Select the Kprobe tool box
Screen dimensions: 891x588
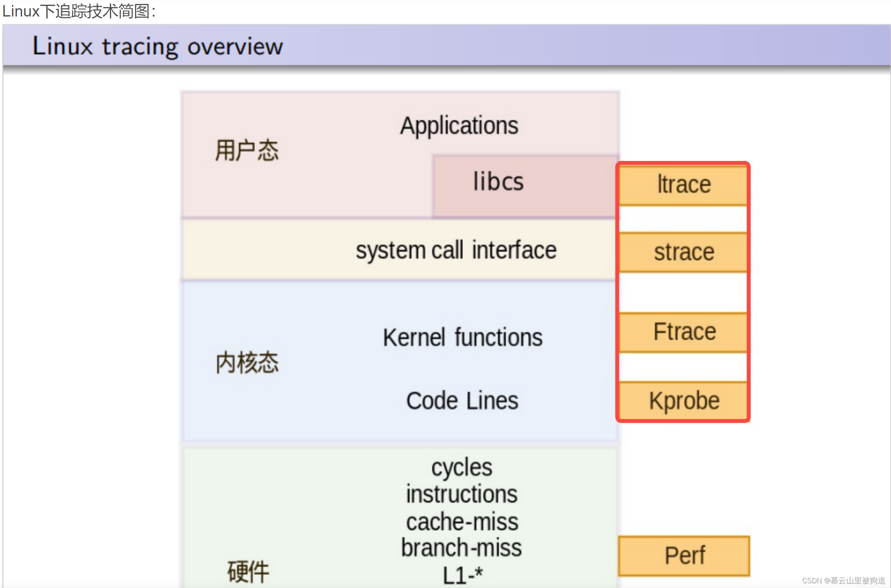tap(683, 400)
